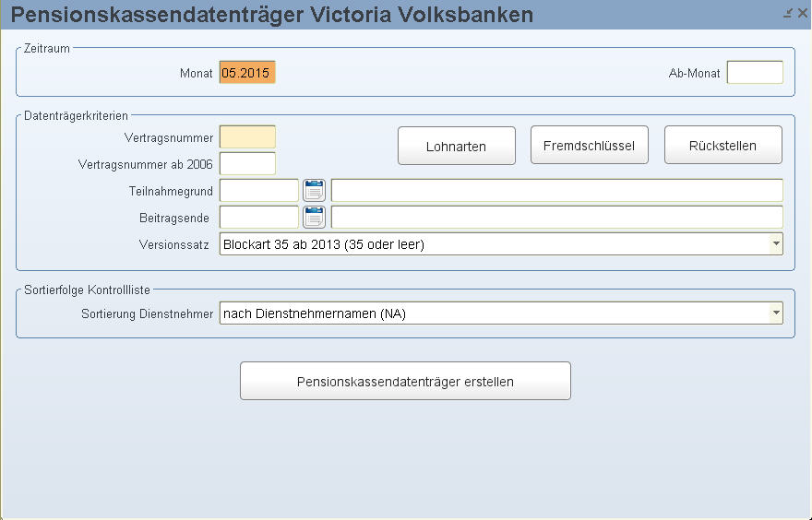The height and width of the screenshot is (520, 812).
Task: Click the minimize icon in the title bar
Action: point(788,14)
